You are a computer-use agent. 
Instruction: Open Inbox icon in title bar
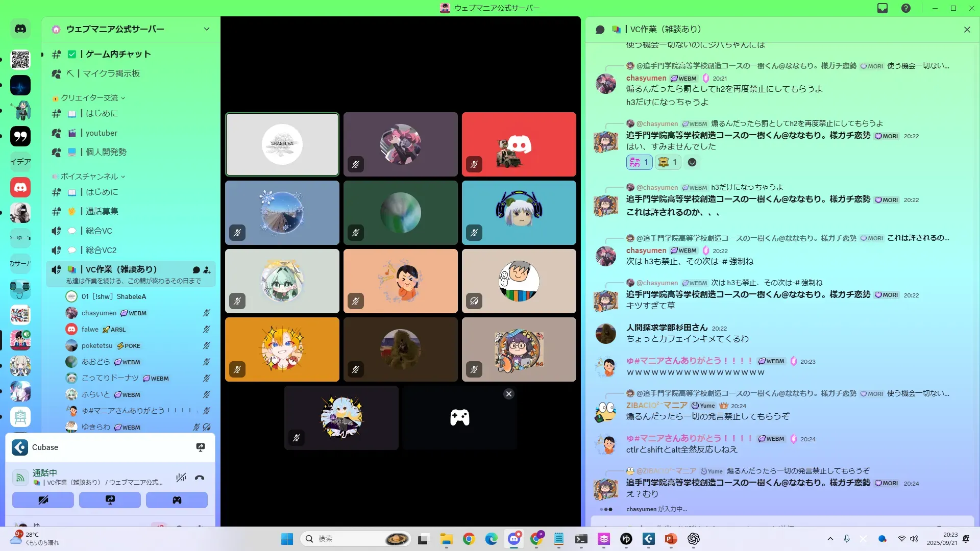(x=883, y=8)
